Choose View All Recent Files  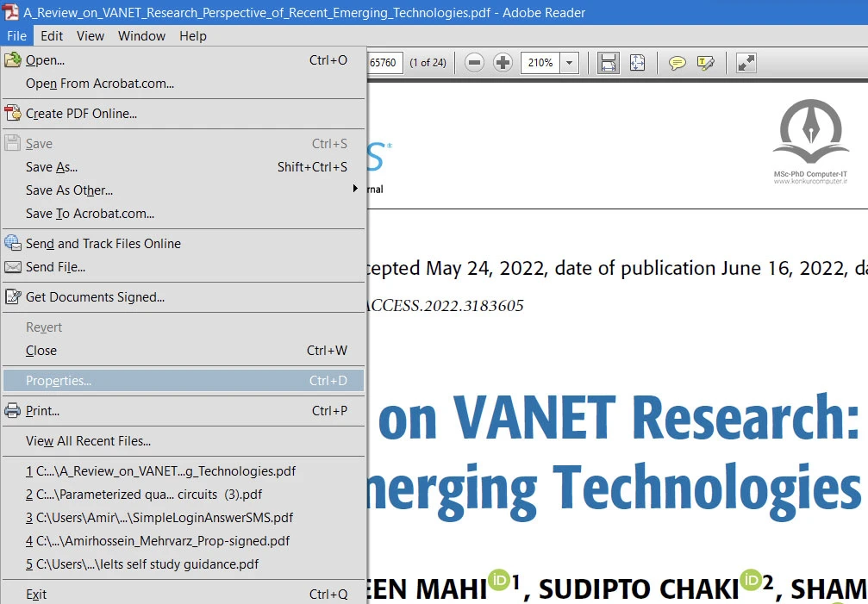pos(184,441)
